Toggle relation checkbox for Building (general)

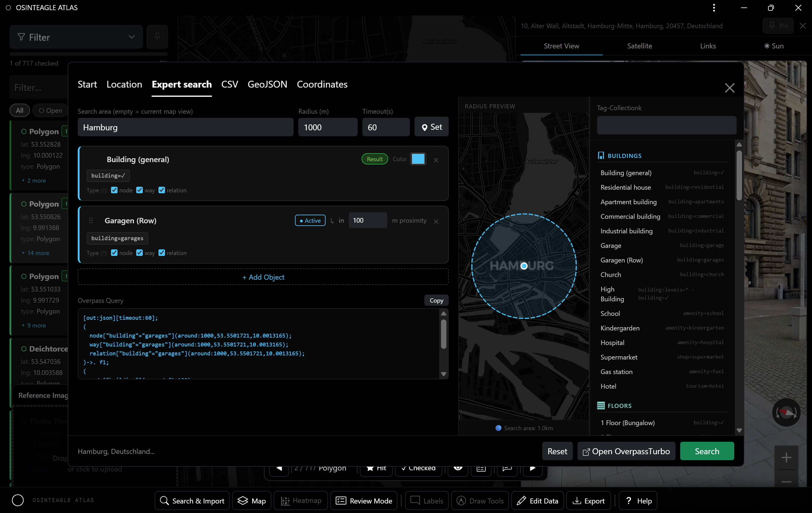[x=162, y=190]
